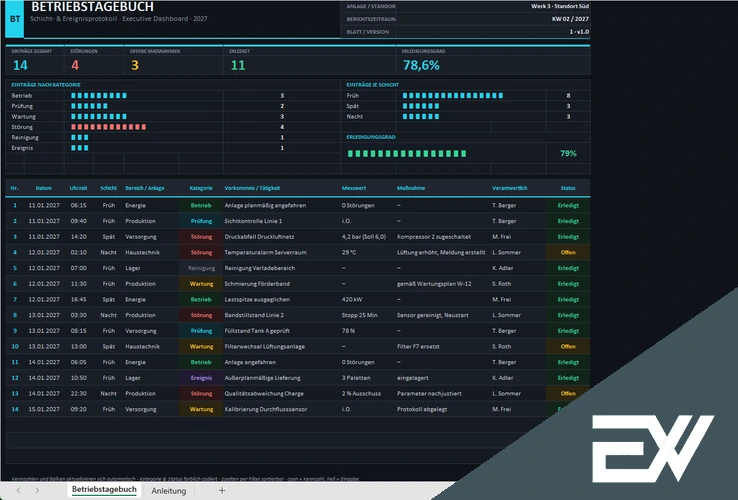Image resolution: width=738 pixels, height=500 pixels.
Task: Click the total entries value 14
Action: [20, 65]
